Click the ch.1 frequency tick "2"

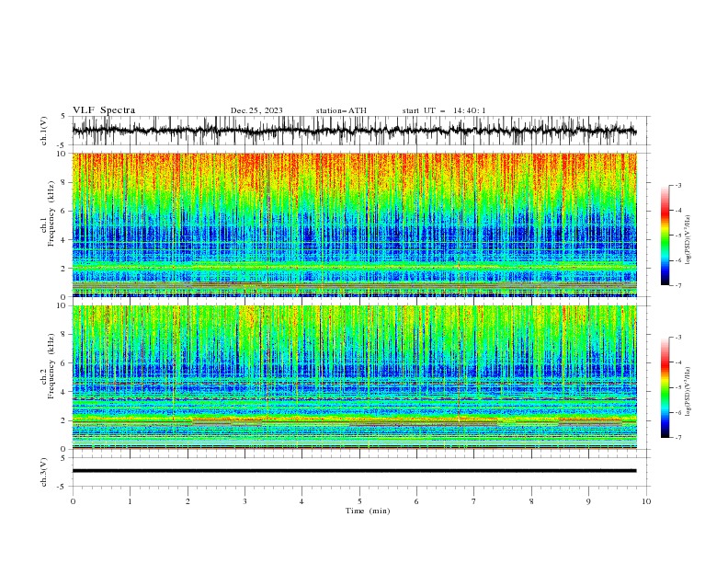point(64,269)
